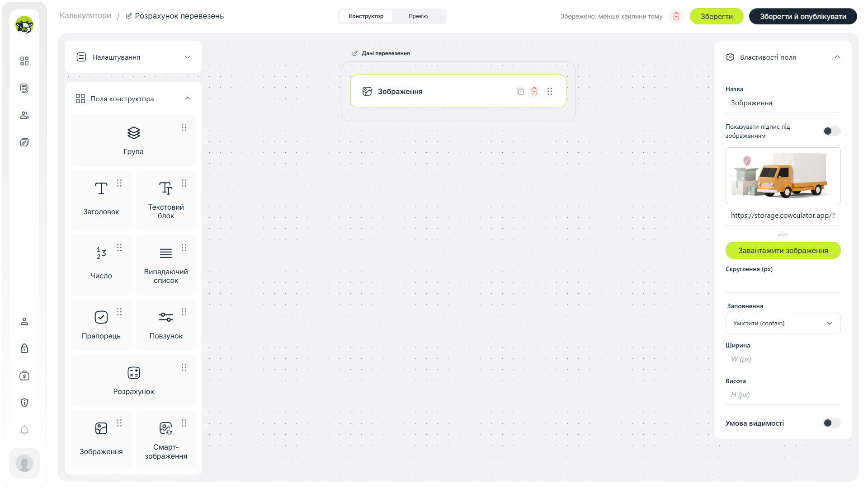Switch to the Прев'ю tab
868x488 pixels.
[x=418, y=16]
